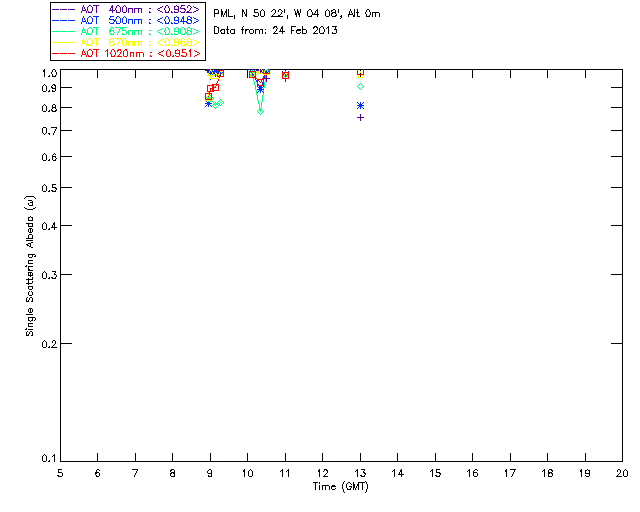
Task: Select the AOT 870nm legend entry
Action: click(x=126, y=42)
